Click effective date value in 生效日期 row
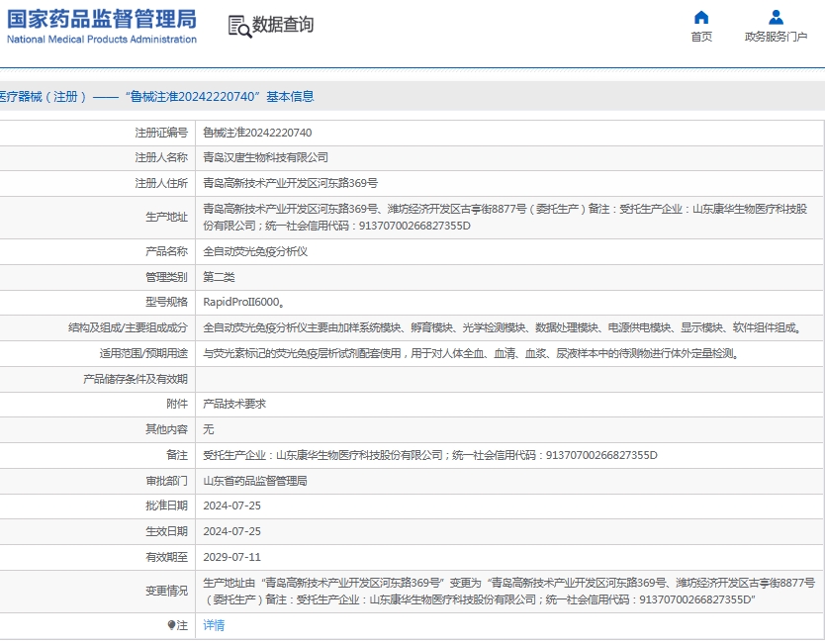Viewport: 825px width, 644px height. [x=232, y=531]
